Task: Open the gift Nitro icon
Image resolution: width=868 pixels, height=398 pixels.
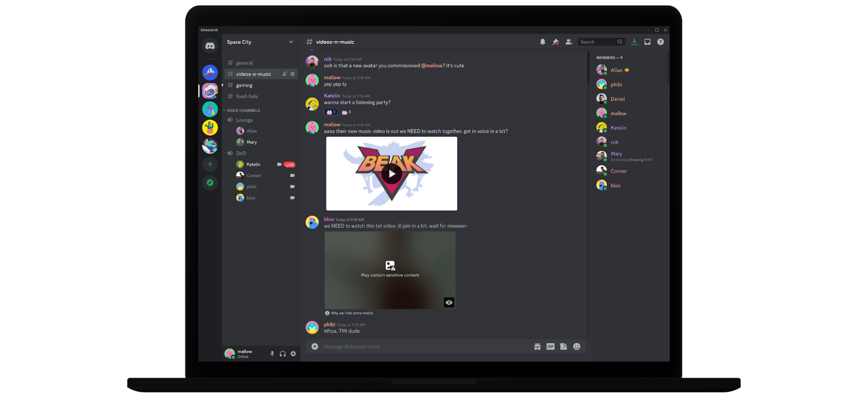Action: [537, 347]
